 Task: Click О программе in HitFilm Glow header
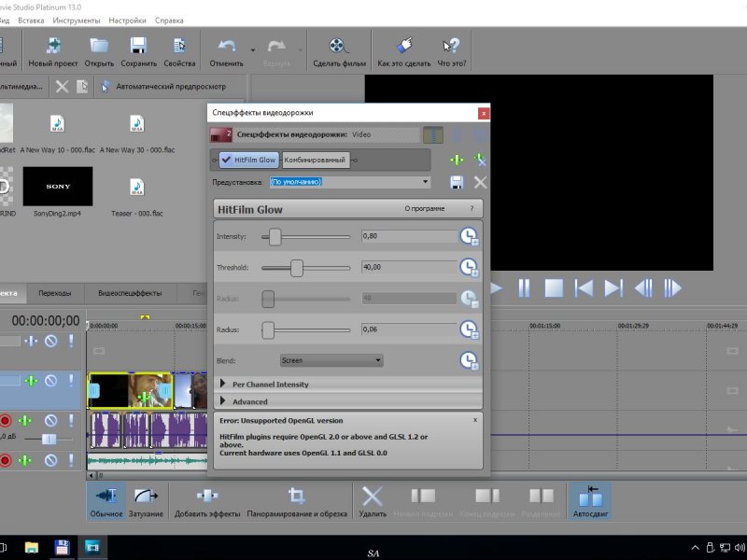[x=425, y=208]
